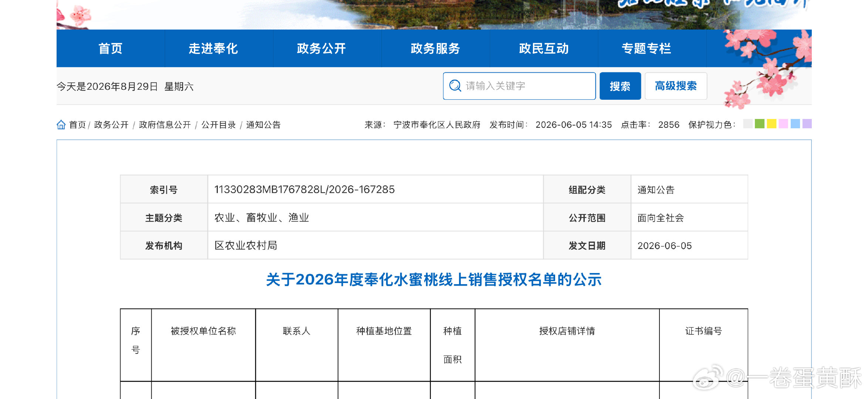Click the 发布机构 label cell

[x=164, y=245]
